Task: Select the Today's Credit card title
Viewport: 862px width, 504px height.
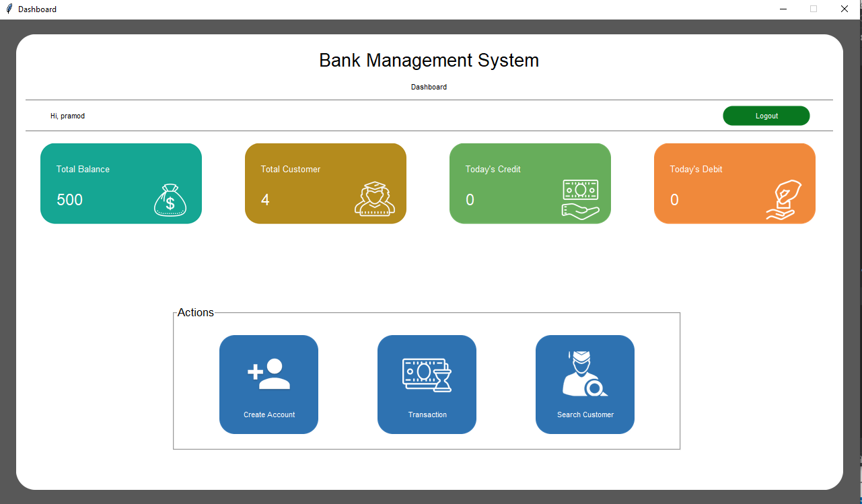Action: 493,169
